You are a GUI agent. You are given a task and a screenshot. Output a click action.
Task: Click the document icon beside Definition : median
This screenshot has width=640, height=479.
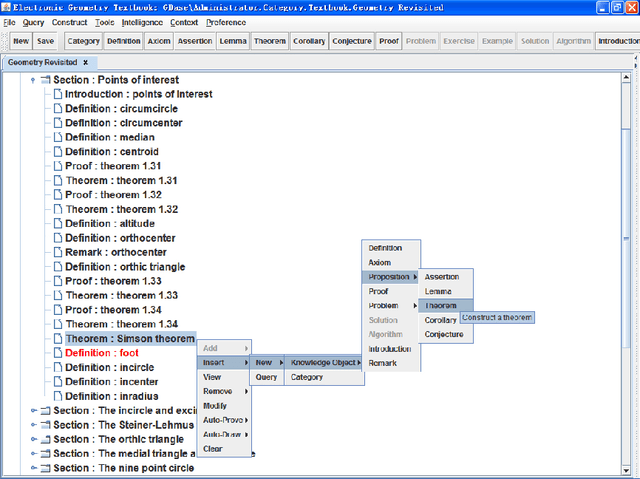click(x=58, y=137)
